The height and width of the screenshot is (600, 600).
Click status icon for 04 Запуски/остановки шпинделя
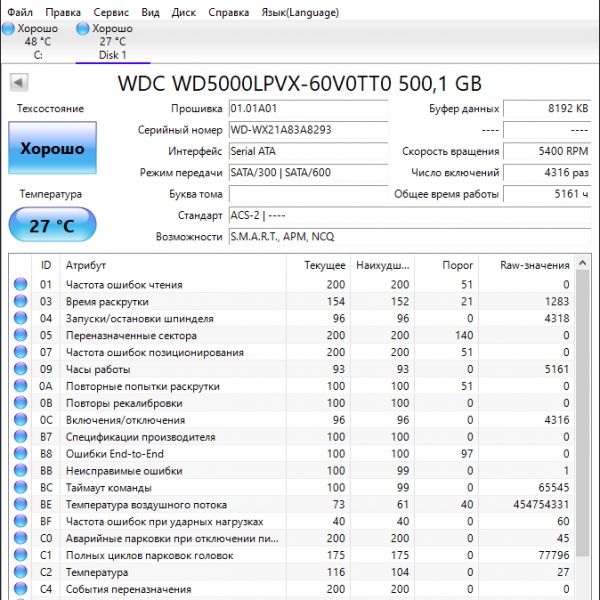point(20,318)
